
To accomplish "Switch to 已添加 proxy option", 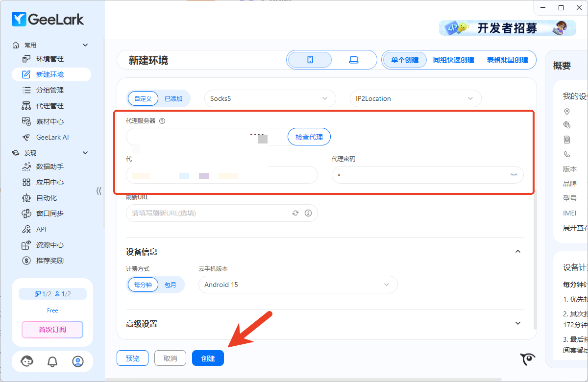I will coord(173,98).
